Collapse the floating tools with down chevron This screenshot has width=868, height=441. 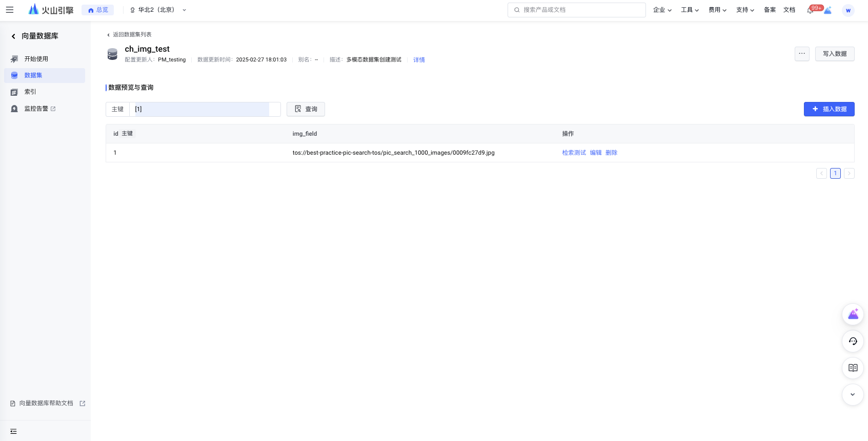(853, 394)
